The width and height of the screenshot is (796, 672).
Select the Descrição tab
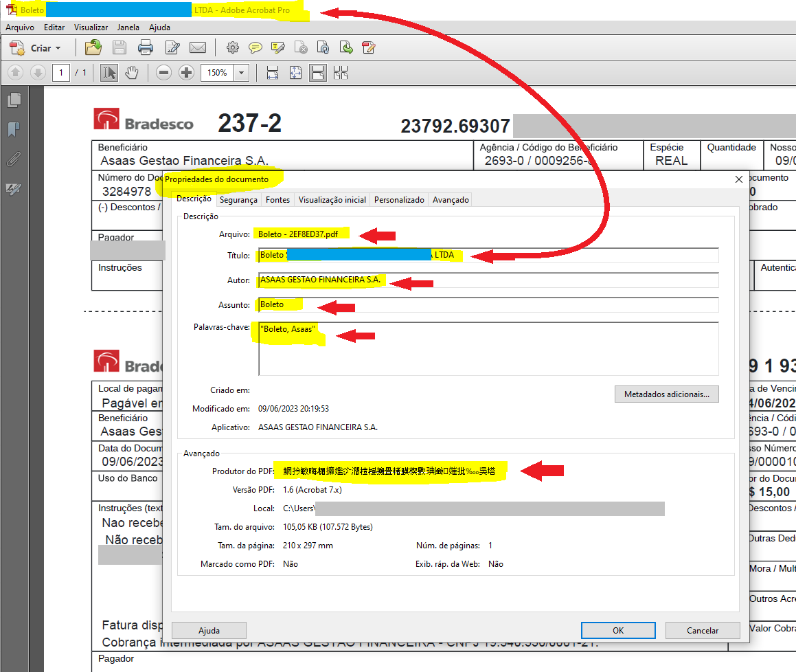194,199
